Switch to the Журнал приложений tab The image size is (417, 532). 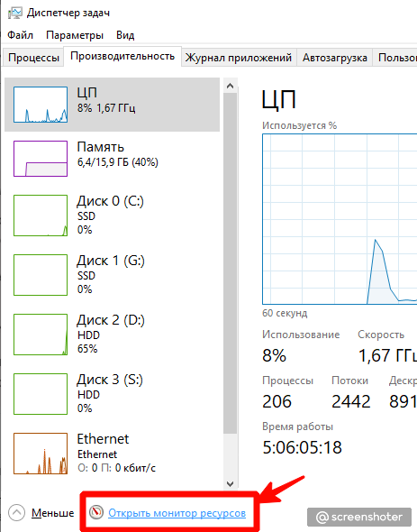pos(239,58)
